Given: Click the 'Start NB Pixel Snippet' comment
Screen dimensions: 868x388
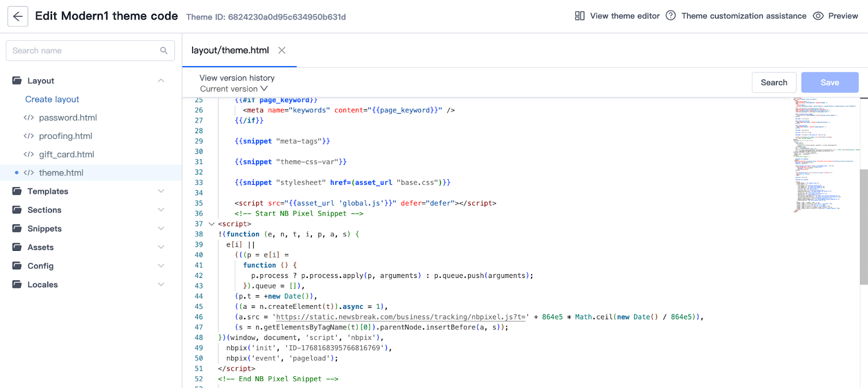Looking at the screenshot, I should point(299,214).
